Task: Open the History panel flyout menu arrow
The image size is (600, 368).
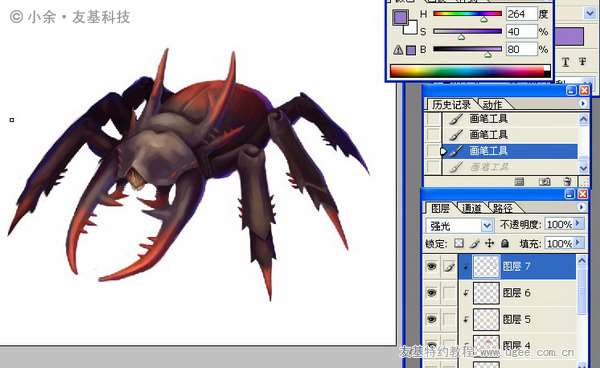Action: point(583,104)
